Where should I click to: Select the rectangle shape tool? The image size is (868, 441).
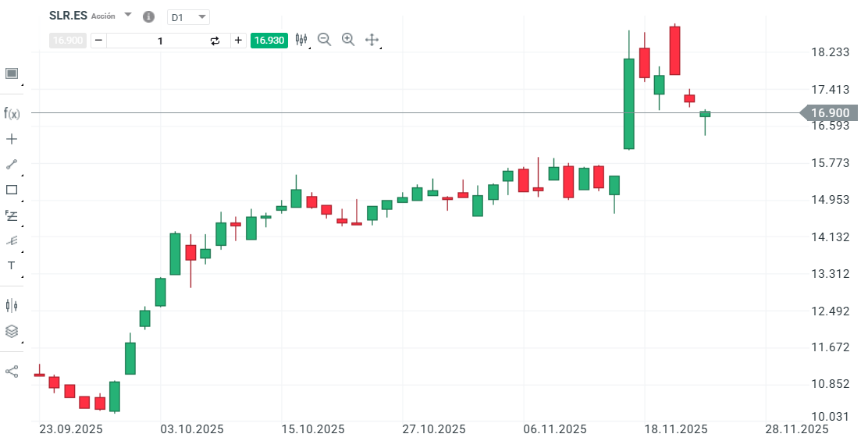click(x=12, y=190)
